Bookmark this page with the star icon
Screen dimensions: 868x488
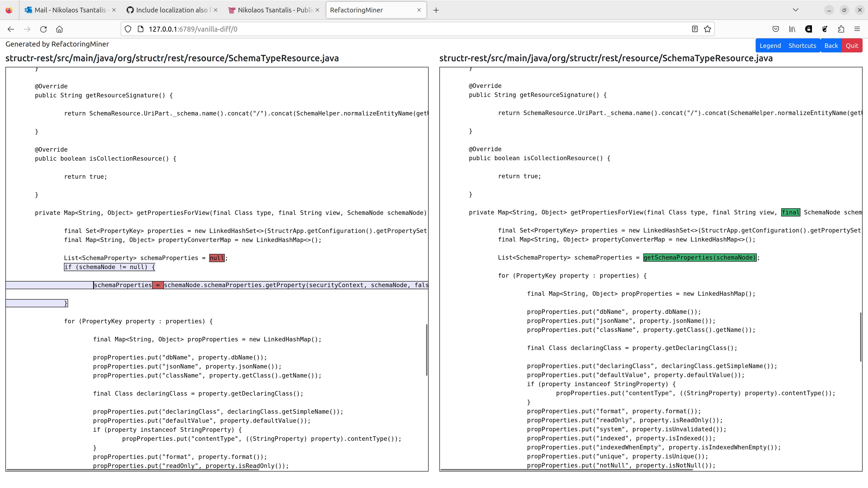click(707, 29)
